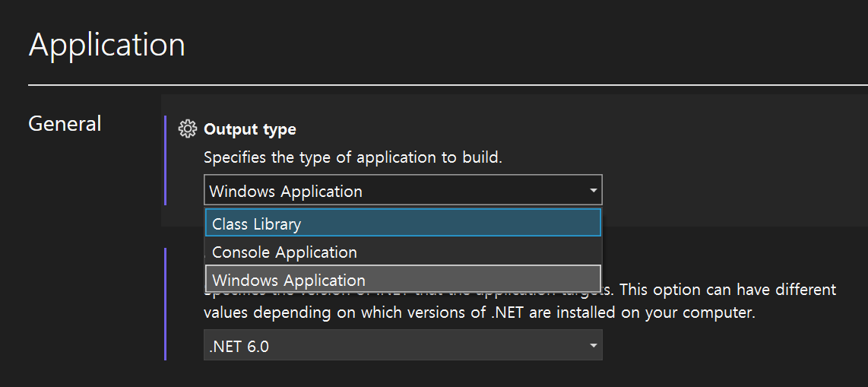Click the arrow on the .NET 6.0 dropdown

point(593,347)
